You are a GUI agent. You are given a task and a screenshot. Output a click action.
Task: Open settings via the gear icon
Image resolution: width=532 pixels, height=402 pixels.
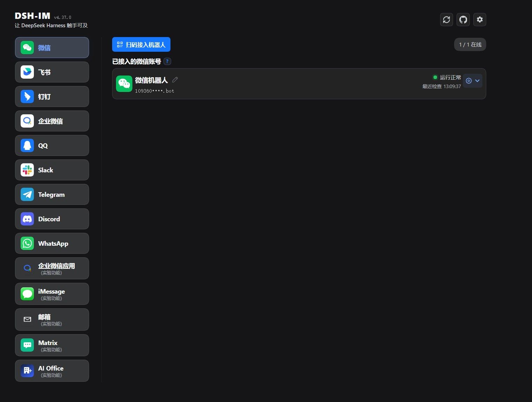[480, 20]
